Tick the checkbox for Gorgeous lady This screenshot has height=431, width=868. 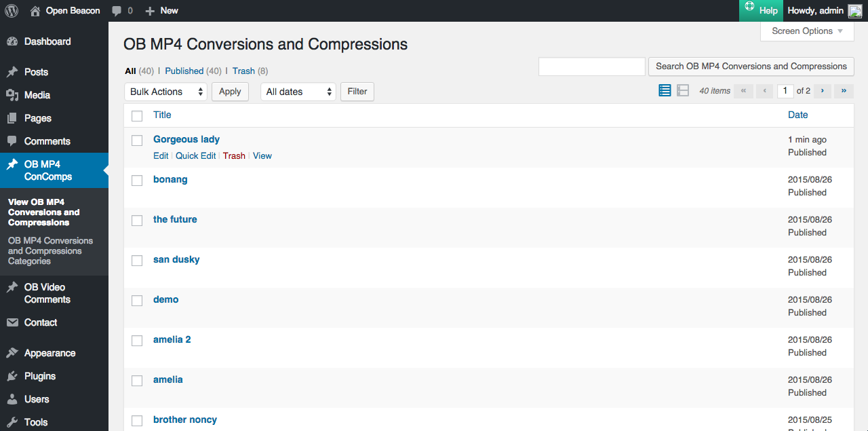coord(137,140)
